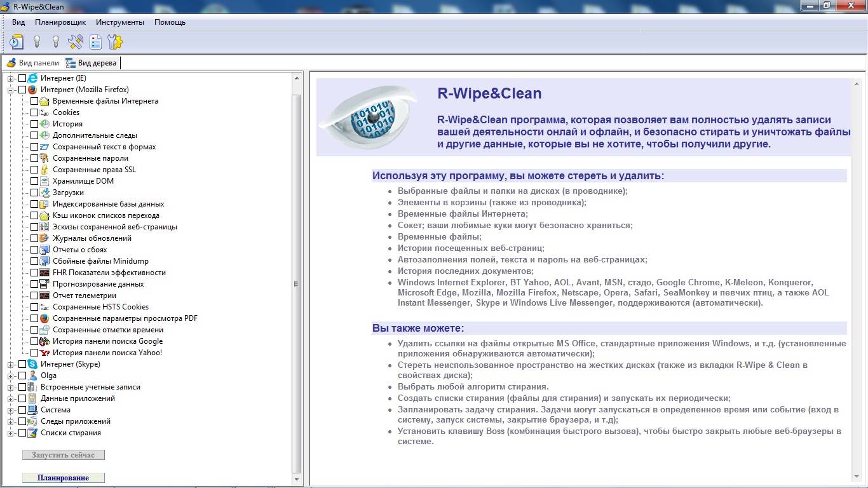
Task: Open the Инструменты menu
Action: [x=120, y=22]
